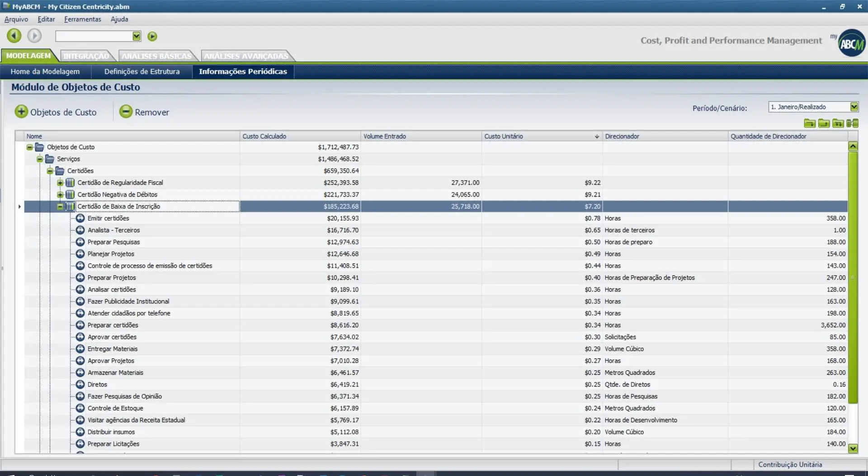Open the Ferramentas menu
Viewport: 868px width, 476px height.
[82, 19]
